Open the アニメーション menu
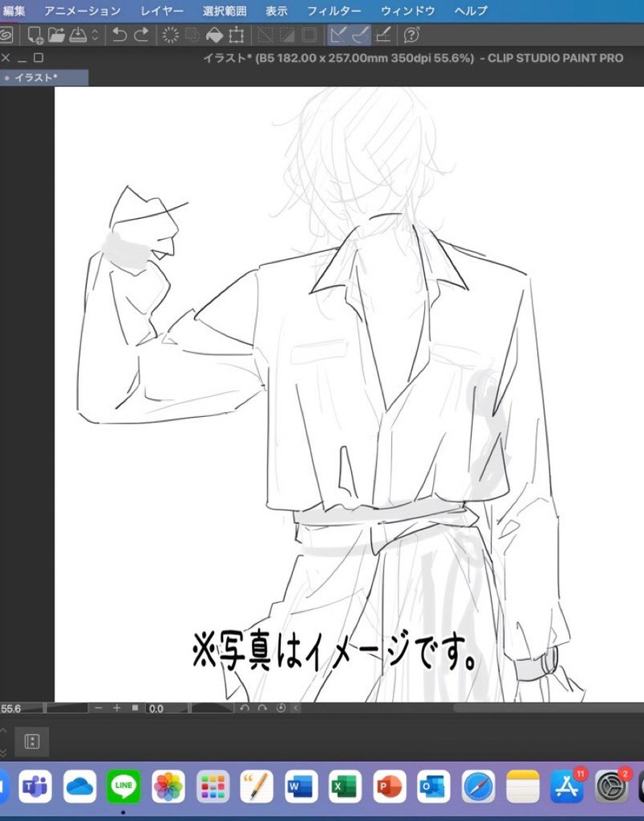Viewport: 644px width, 821px height. pyautogui.click(x=82, y=10)
